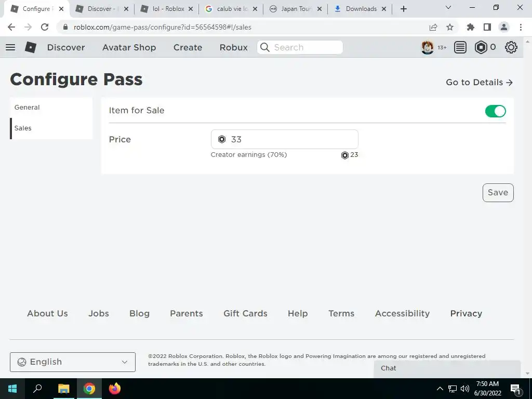Open the notifications stream icon
The height and width of the screenshot is (399, 532).
(x=460, y=47)
